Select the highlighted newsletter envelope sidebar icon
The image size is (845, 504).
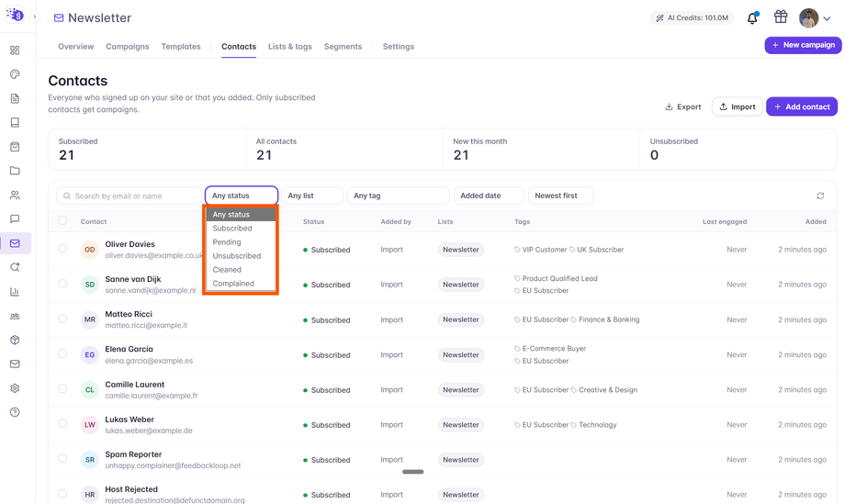coord(15,243)
